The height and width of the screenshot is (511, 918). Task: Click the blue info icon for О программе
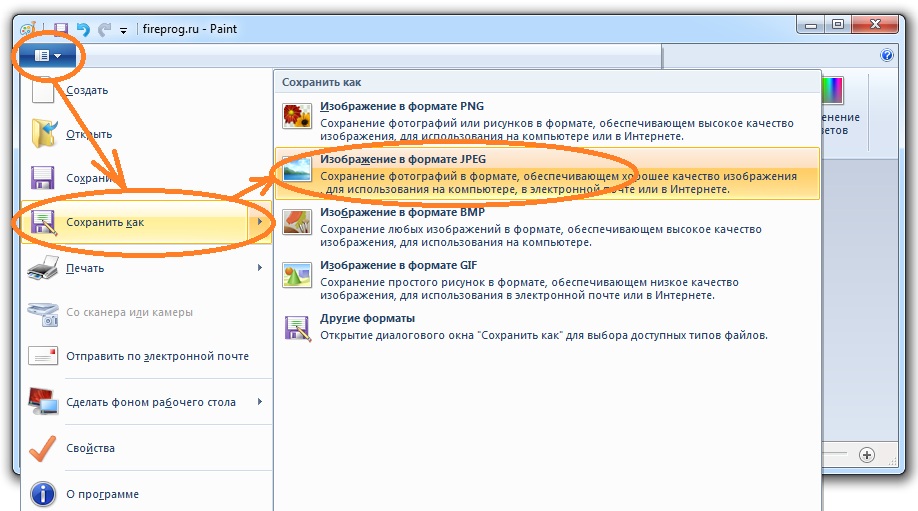click(x=43, y=494)
